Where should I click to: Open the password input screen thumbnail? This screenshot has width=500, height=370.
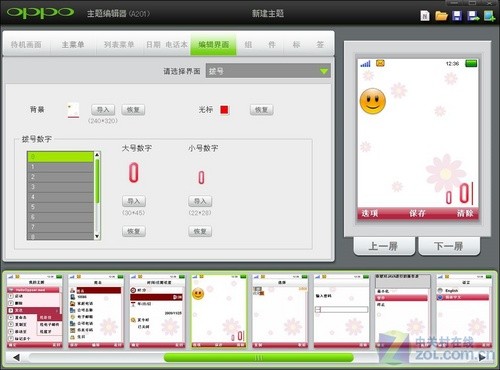click(x=341, y=311)
